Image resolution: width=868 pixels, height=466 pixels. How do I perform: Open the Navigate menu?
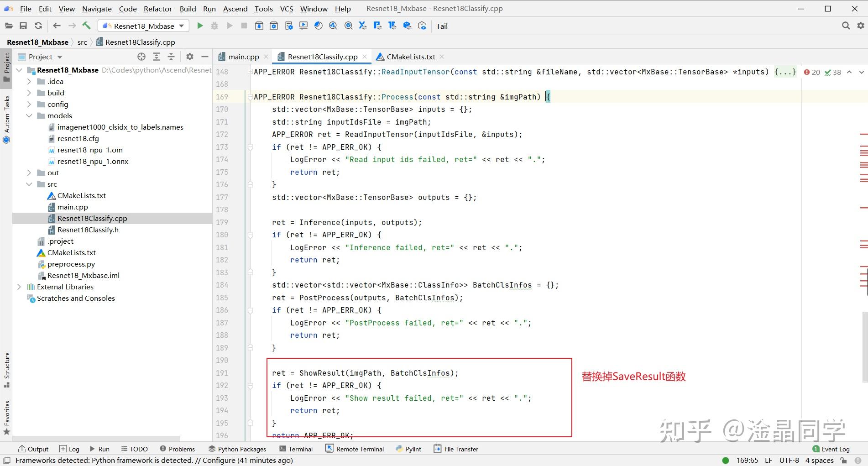[97, 9]
